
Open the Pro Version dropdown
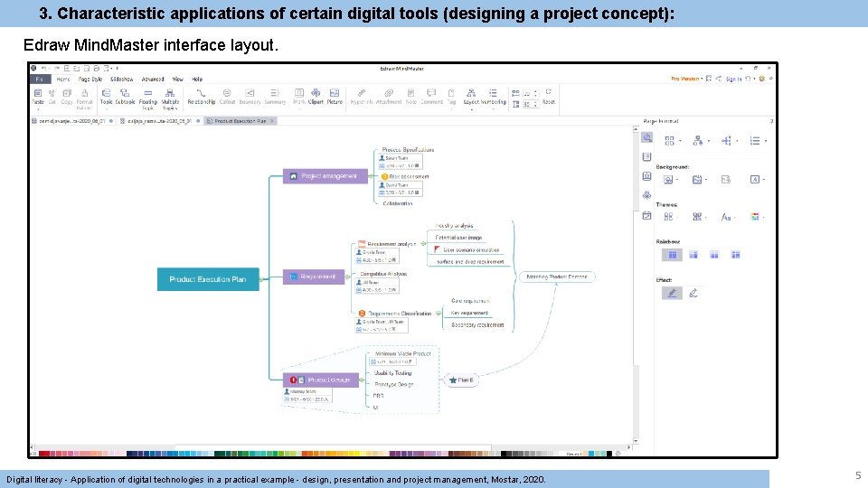pos(686,79)
